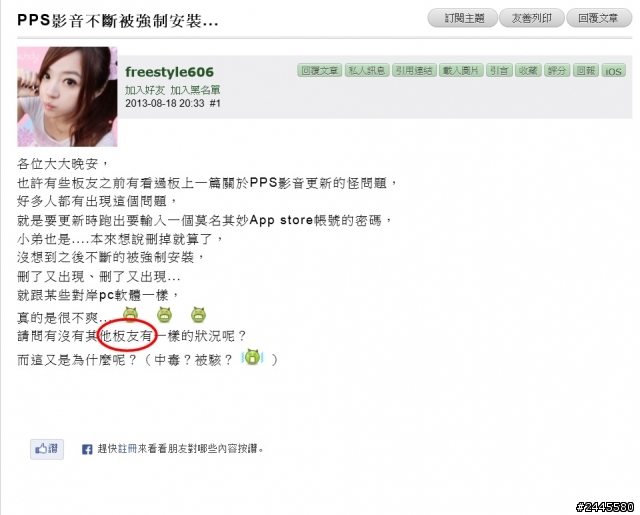Click the Facebook thumbs-up 讚 like button
The image size is (640, 515).
47,449
